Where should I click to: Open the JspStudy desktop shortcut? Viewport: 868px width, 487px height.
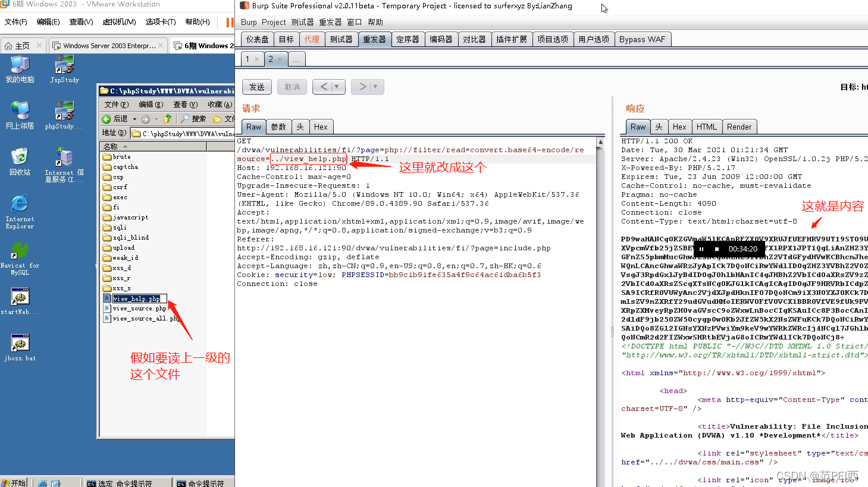[x=64, y=69]
